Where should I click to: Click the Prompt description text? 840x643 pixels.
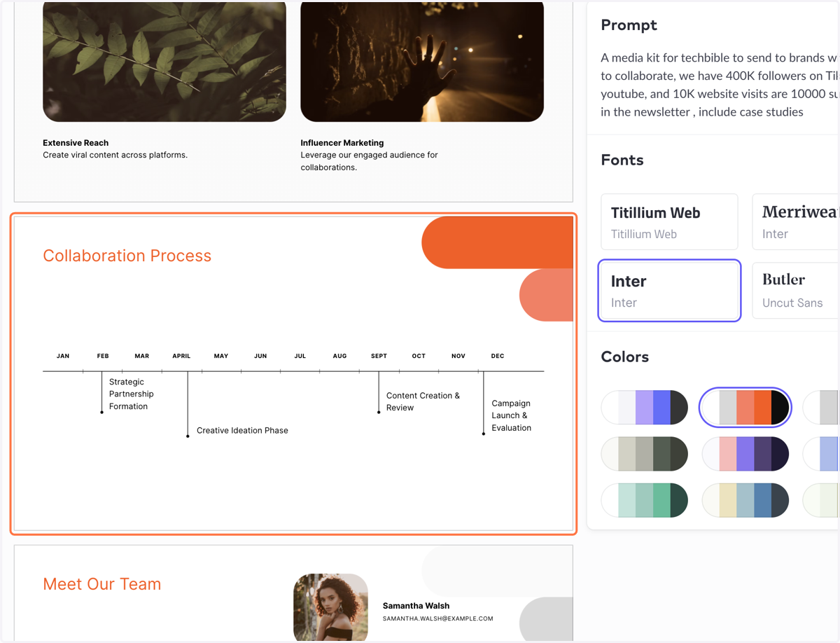(x=719, y=85)
